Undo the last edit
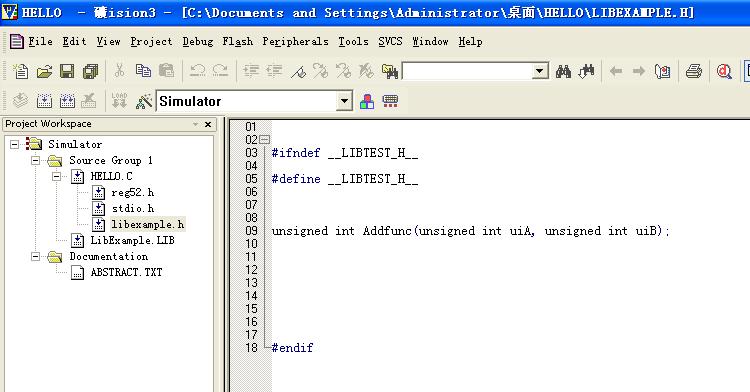 tap(197, 71)
